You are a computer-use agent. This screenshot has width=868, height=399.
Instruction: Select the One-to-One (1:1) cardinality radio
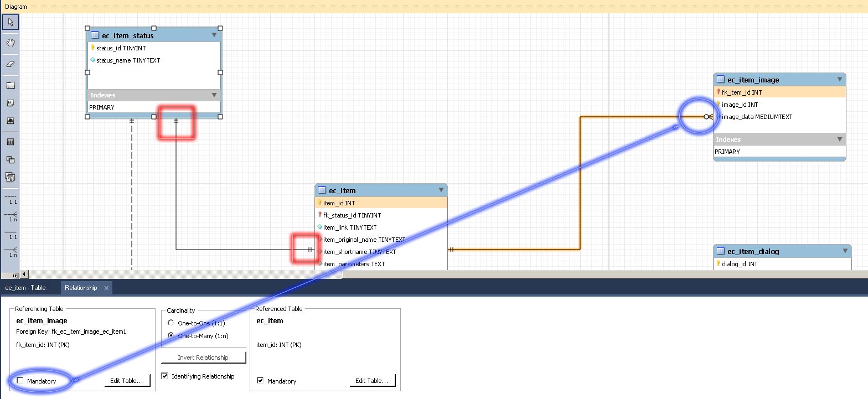[171, 323]
